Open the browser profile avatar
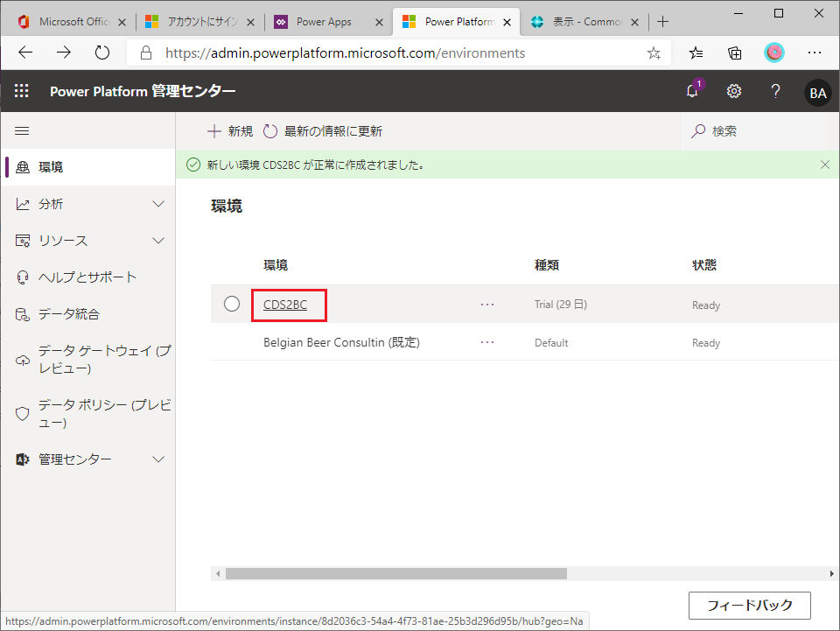The width and height of the screenshot is (840, 631). (x=774, y=53)
